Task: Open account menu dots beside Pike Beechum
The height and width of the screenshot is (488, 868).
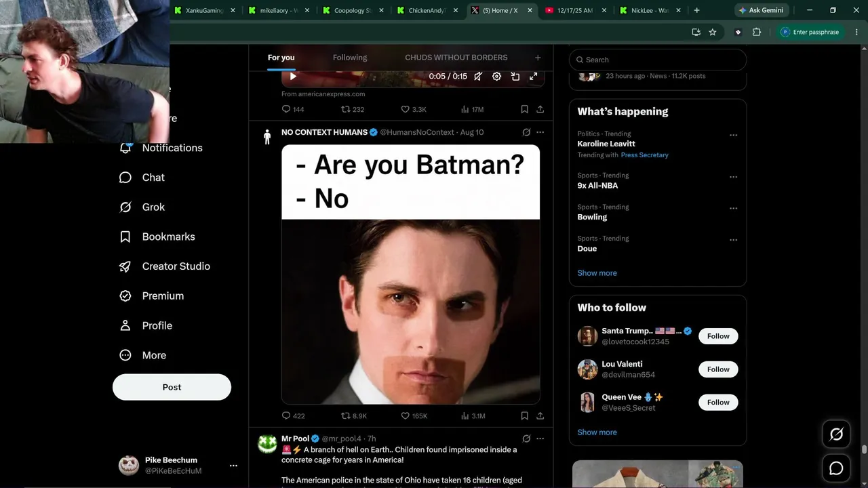Action: coord(233,466)
